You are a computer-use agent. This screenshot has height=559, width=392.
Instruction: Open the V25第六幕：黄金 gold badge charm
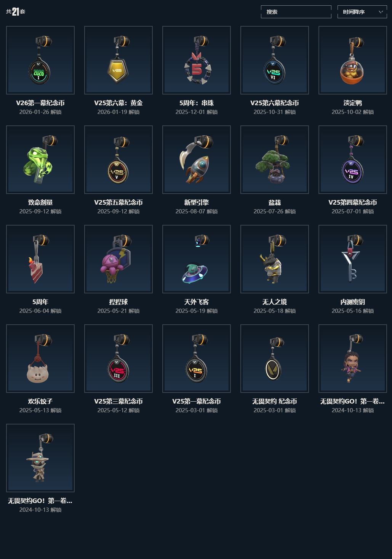tap(118, 60)
